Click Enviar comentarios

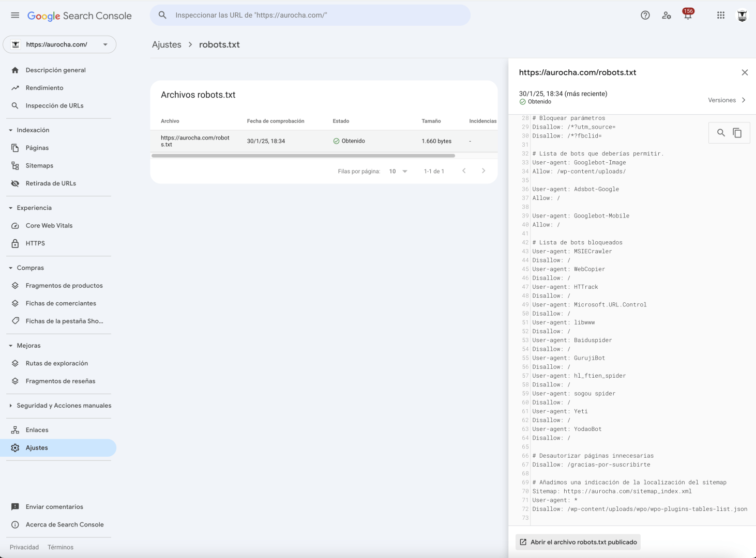click(54, 507)
